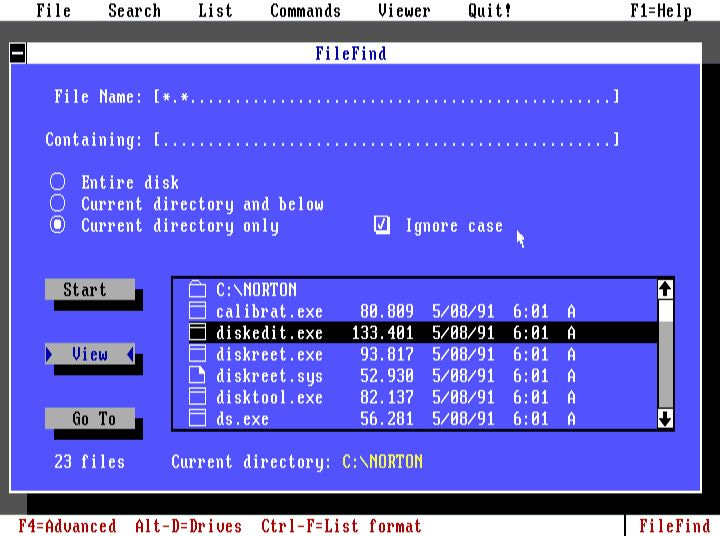This screenshot has height=536, width=720.
Task: Click the Containing text input field
Action: coord(387,139)
